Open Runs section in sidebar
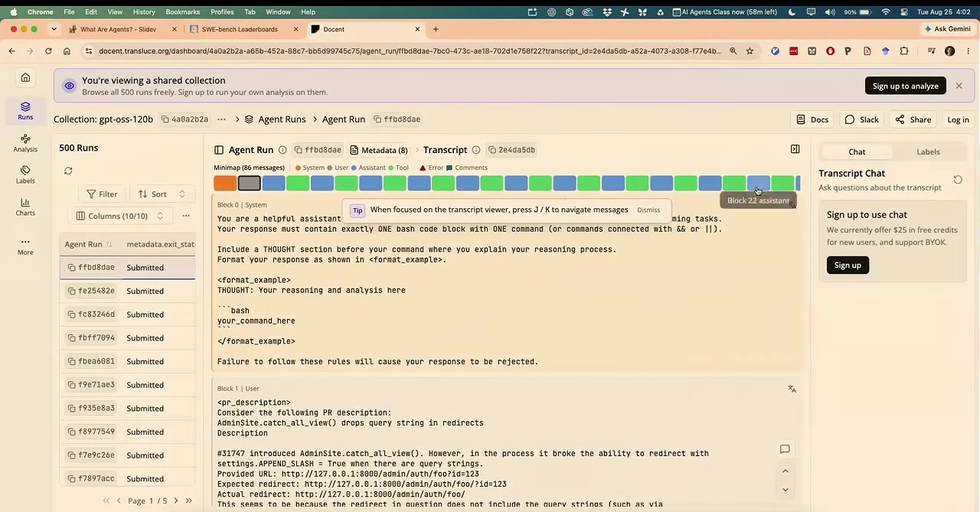 [25, 111]
